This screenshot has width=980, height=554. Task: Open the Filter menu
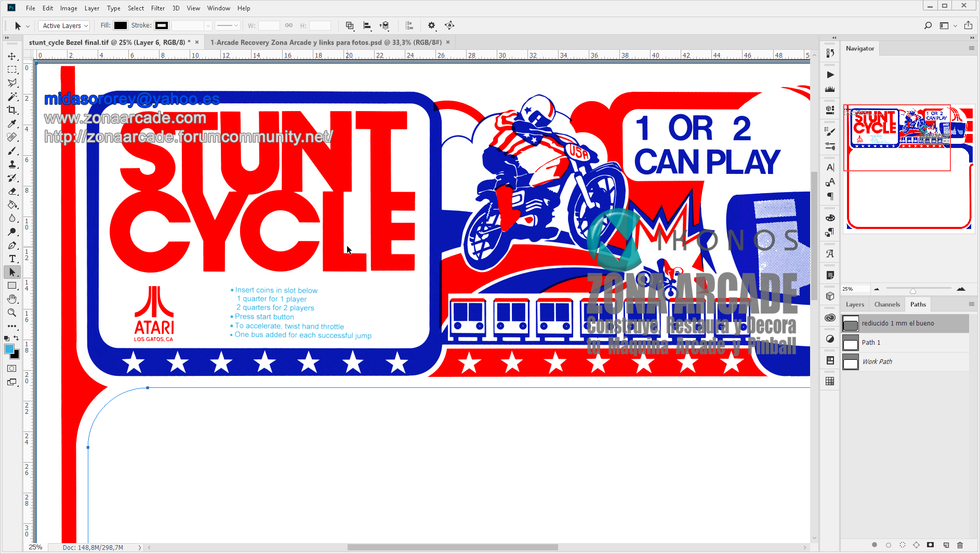point(157,8)
